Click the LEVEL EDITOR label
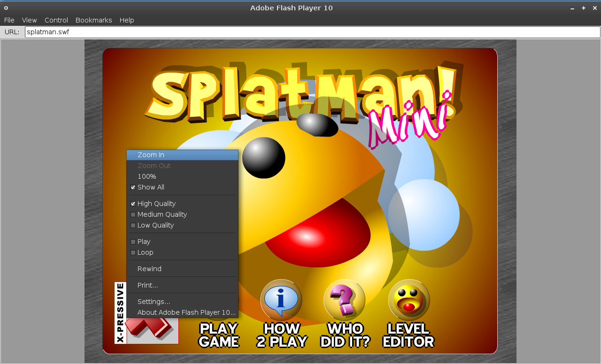The height and width of the screenshot is (364, 601). pos(408,335)
